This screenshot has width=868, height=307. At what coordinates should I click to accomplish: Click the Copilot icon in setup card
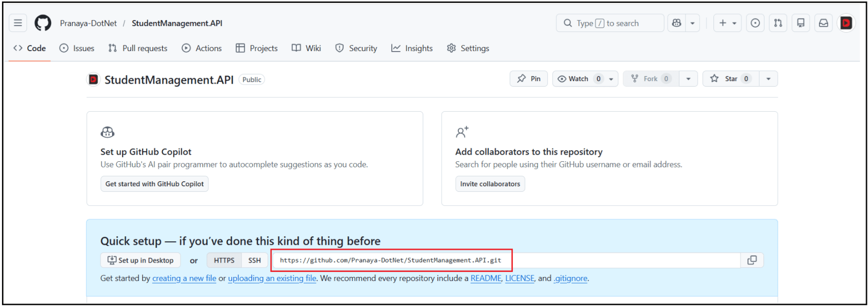108,132
